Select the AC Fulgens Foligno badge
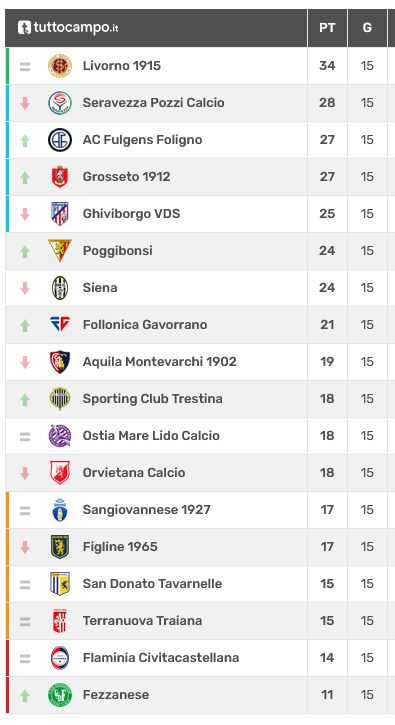 coord(60,140)
